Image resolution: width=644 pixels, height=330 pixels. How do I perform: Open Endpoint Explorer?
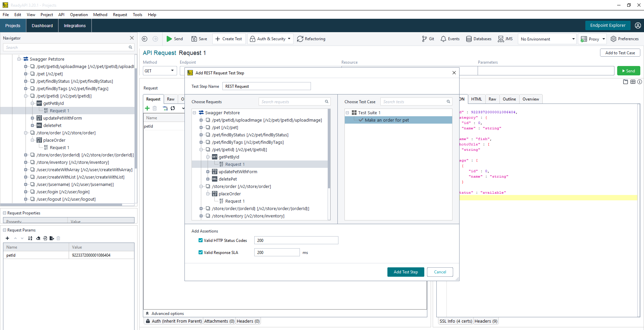click(x=608, y=25)
